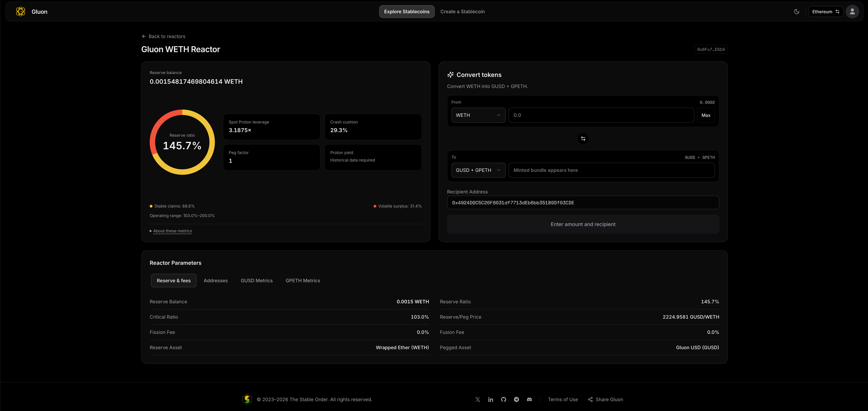The image size is (868, 411).
Task: Open the Telegram footer icon
Action: pos(516,400)
